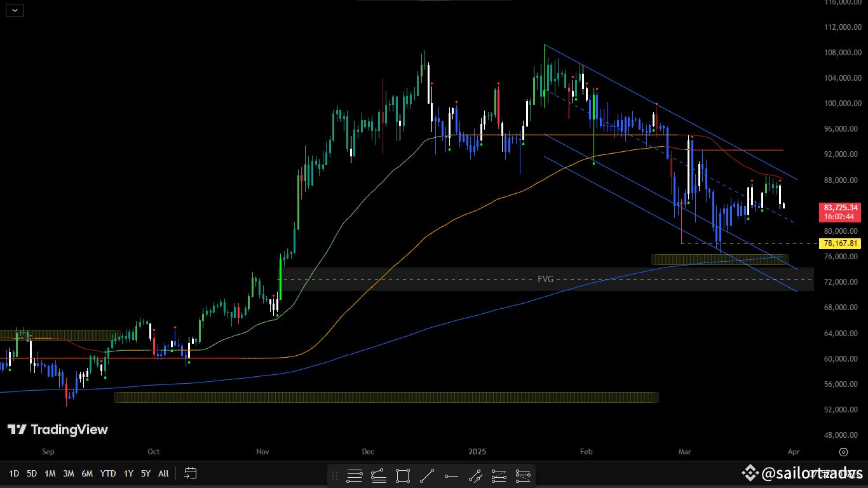This screenshot has width=868, height=488.
Task: Click the Apr label on the time axis
Action: pos(793,452)
